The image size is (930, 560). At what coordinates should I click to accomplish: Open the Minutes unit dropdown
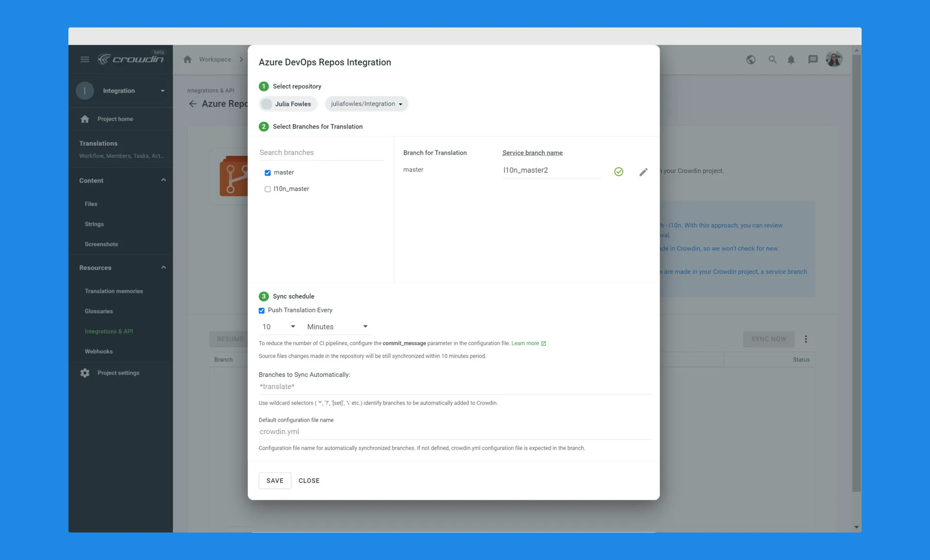[x=337, y=327]
